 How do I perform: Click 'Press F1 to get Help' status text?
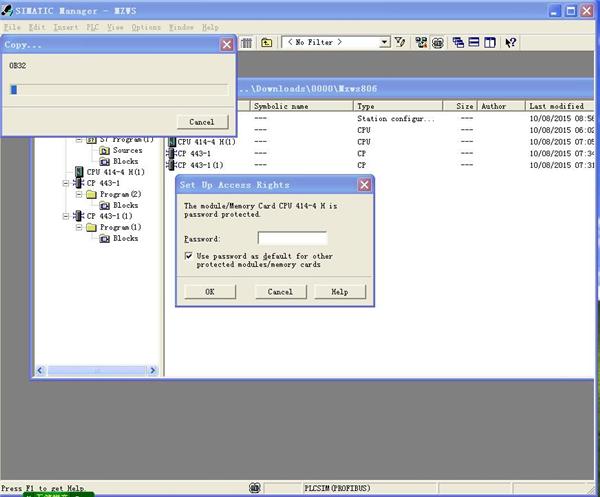tap(42, 489)
